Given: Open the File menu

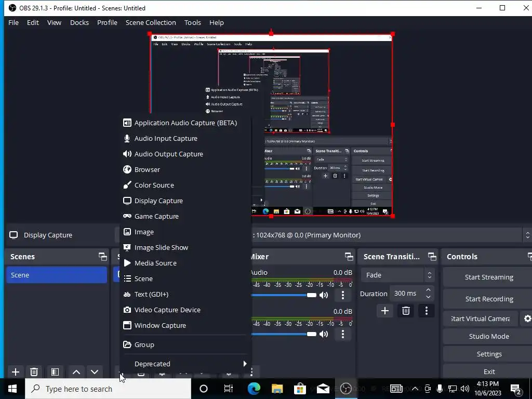Looking at the screenshot, I should click(14, 22).
